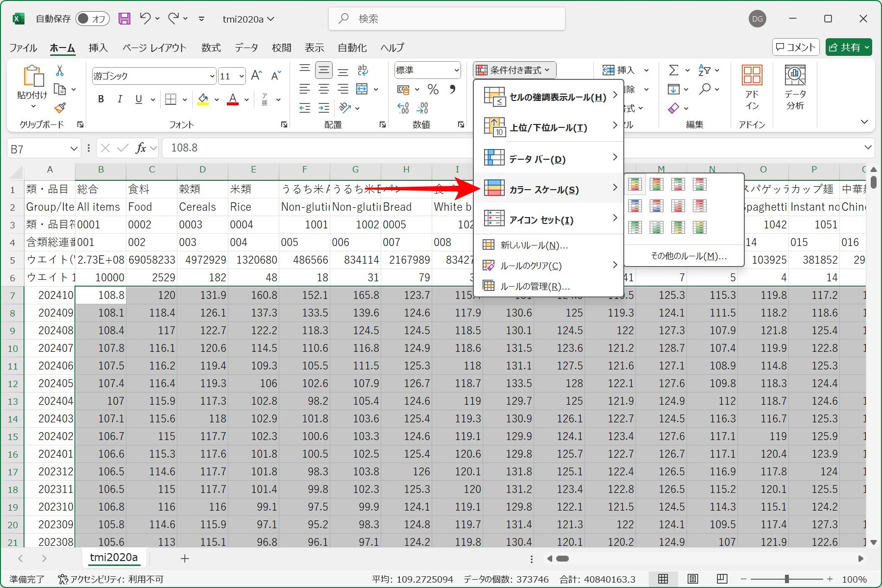
Task: Decrease font size with the small A icon
Action: coord(276,75)
